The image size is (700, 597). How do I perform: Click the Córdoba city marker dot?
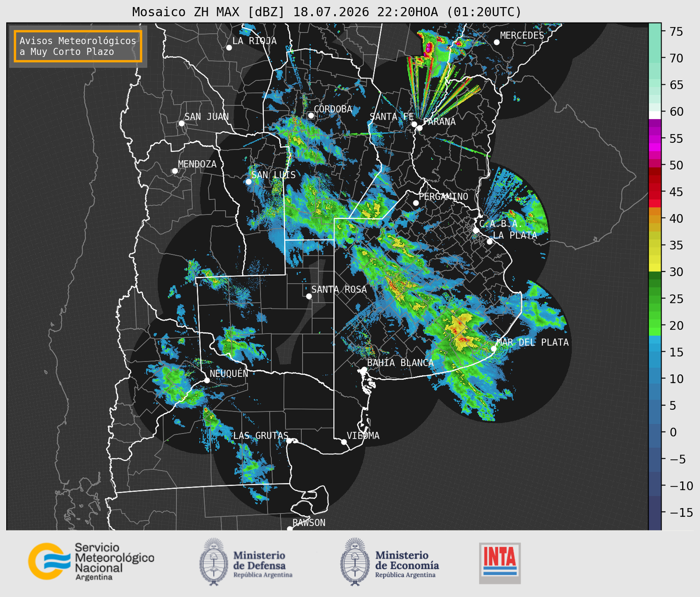(311, 115)
